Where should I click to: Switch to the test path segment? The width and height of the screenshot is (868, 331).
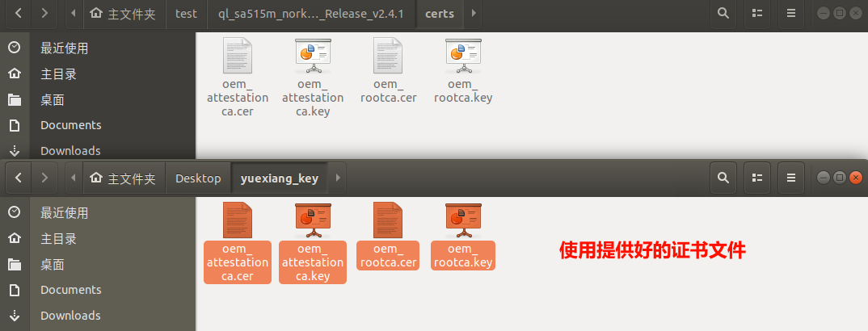187,14
